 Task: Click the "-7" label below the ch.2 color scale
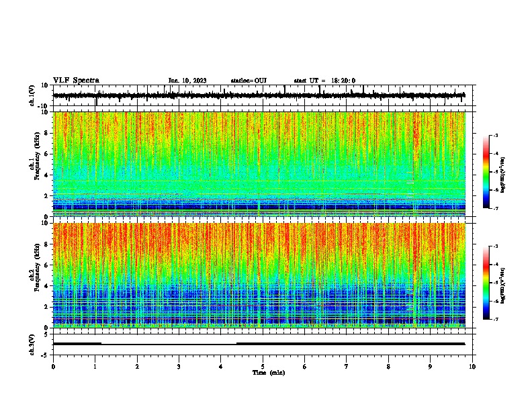495,320
